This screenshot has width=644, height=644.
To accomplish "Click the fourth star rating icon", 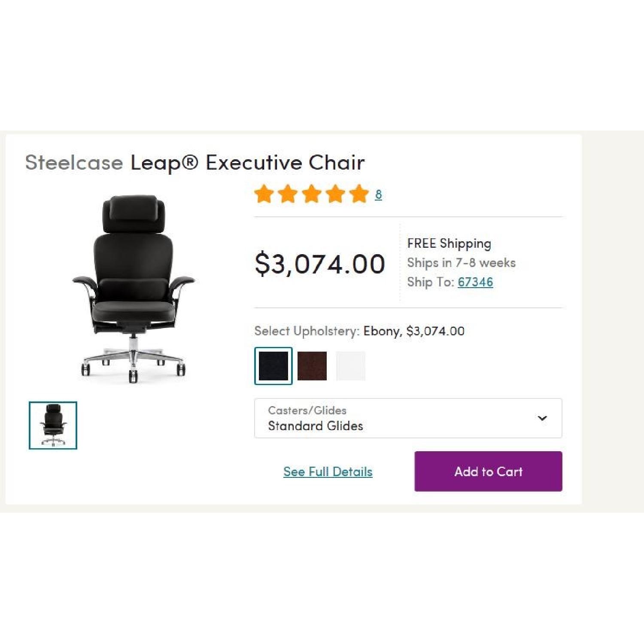I will point(336,194).
